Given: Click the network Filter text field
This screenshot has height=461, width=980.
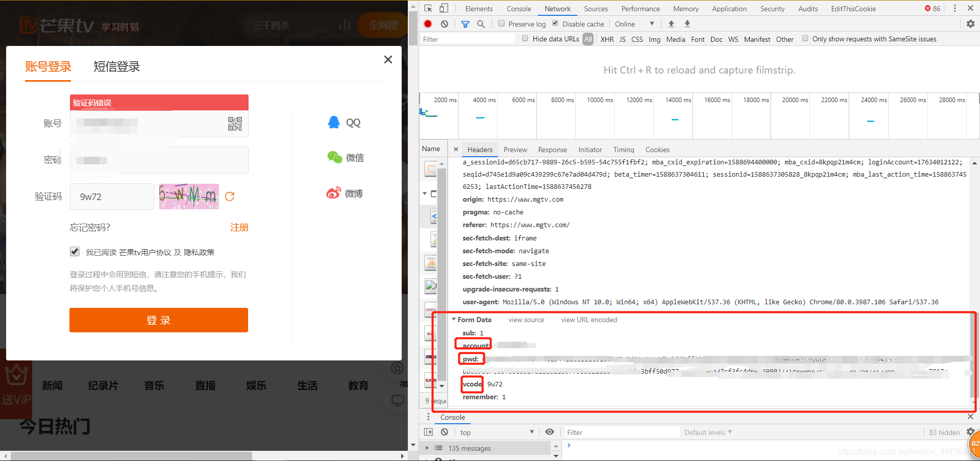Looking at the screenshot, I should pyautogui.click(x=467, y=39).
